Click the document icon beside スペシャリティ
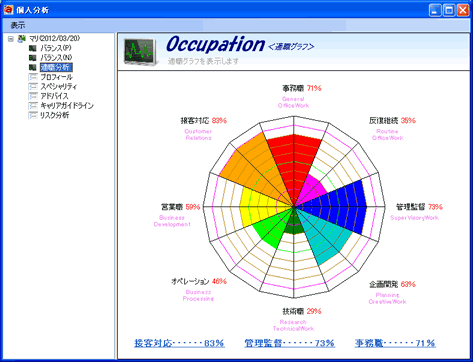473x362 pixels. point(33,87)
